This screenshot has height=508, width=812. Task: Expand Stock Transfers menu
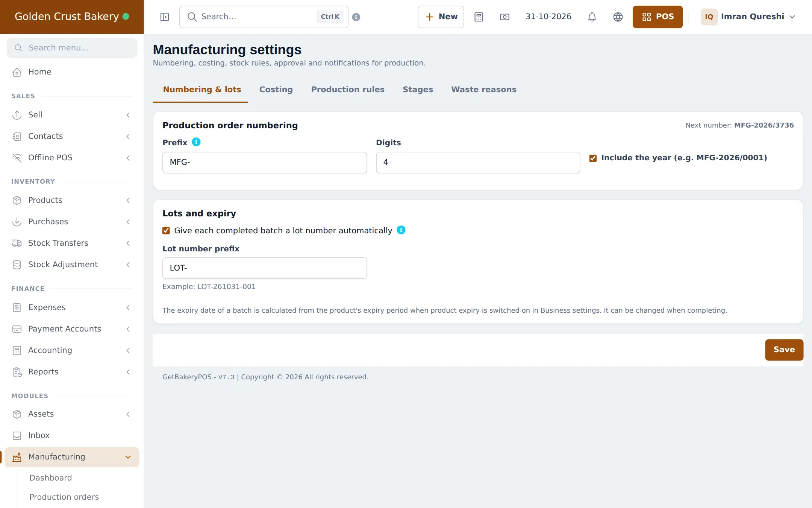[72, 243]
